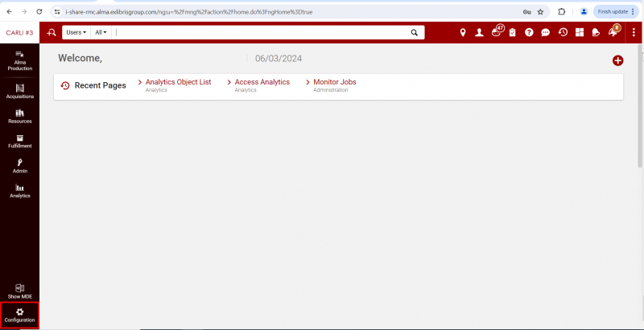
Task: Go forward in the browser
Action: click(x=24, y=12)
